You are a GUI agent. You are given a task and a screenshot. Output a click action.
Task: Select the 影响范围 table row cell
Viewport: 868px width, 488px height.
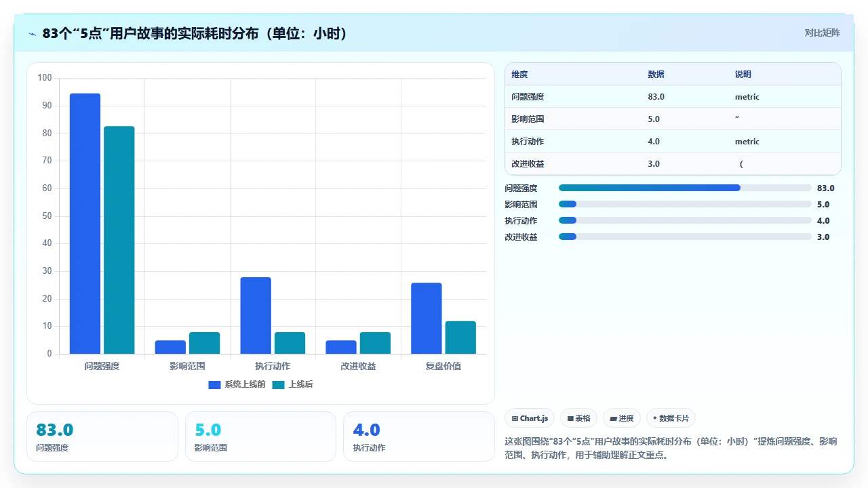pyautogui.click(x=528, y=119)
